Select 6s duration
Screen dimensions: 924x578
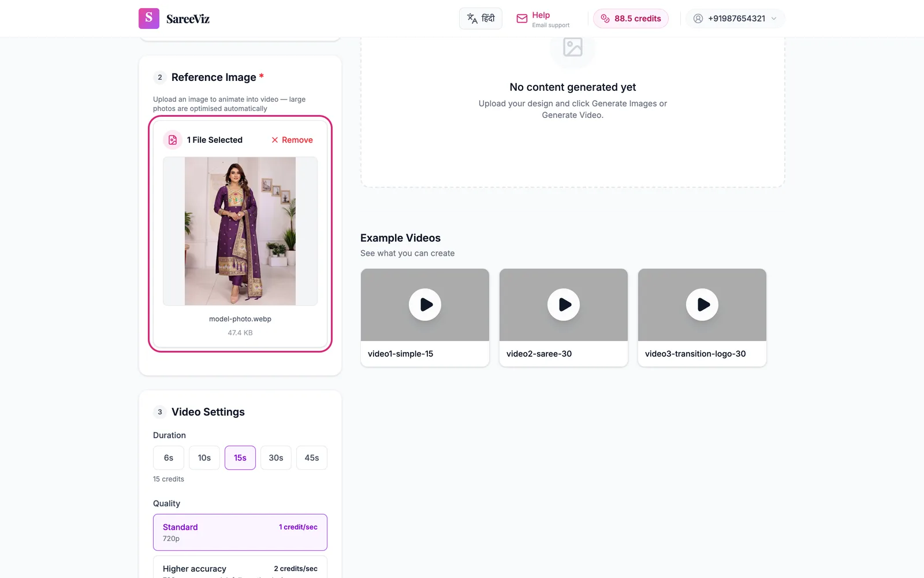[169, 458]
